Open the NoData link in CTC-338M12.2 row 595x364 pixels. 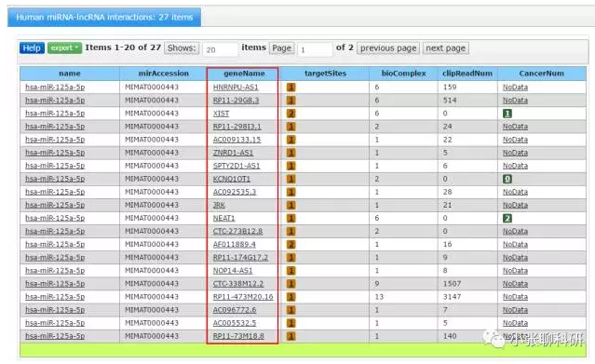(515, 284)
